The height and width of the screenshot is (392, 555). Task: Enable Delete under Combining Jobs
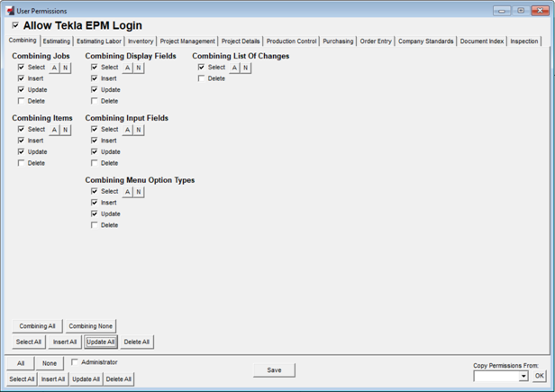(x=21, y=101)
